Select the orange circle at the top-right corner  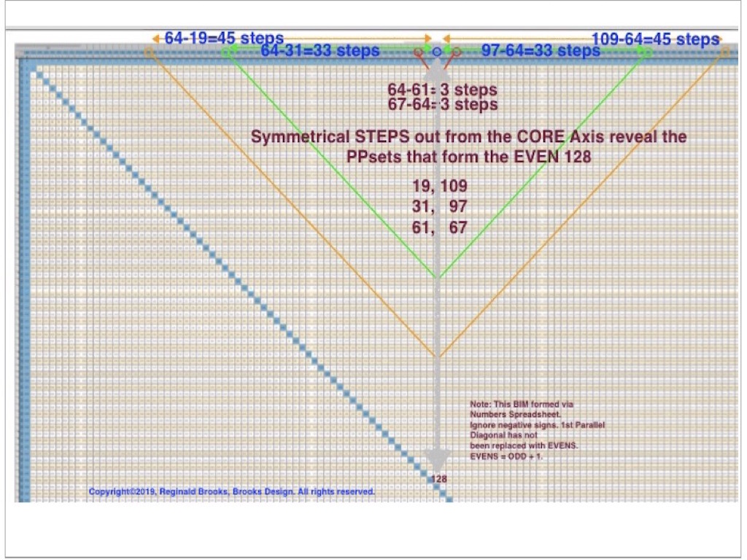724,52
